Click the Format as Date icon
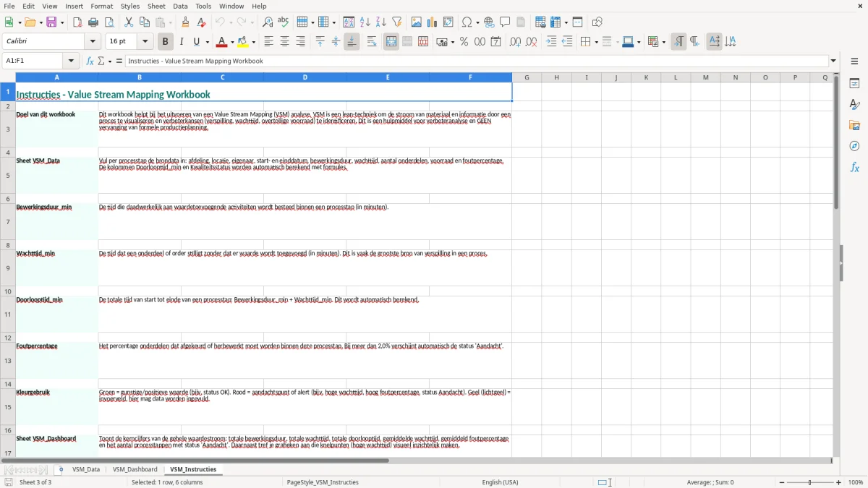868x488 pixels. pyautogui.click(x=496, y=42)
